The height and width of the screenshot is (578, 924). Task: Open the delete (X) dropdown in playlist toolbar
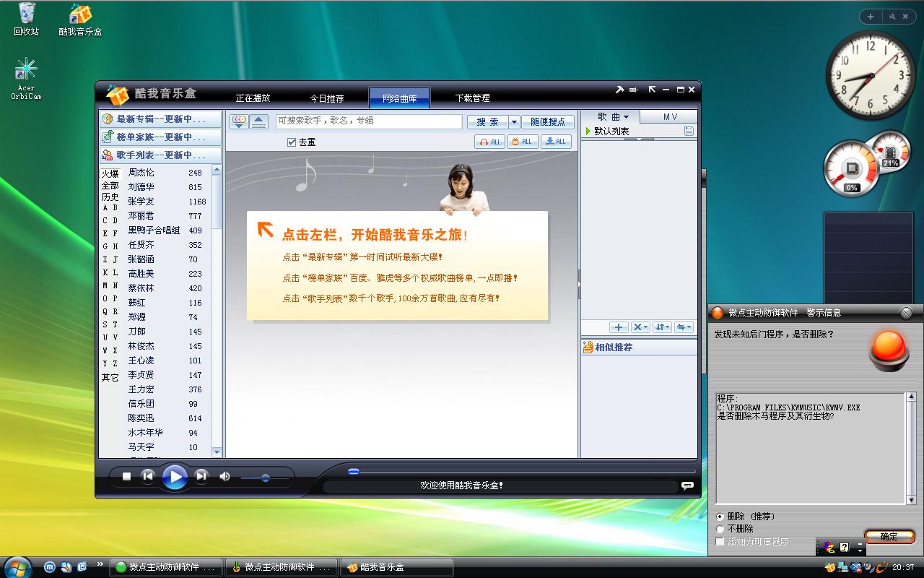pos(640,327)
